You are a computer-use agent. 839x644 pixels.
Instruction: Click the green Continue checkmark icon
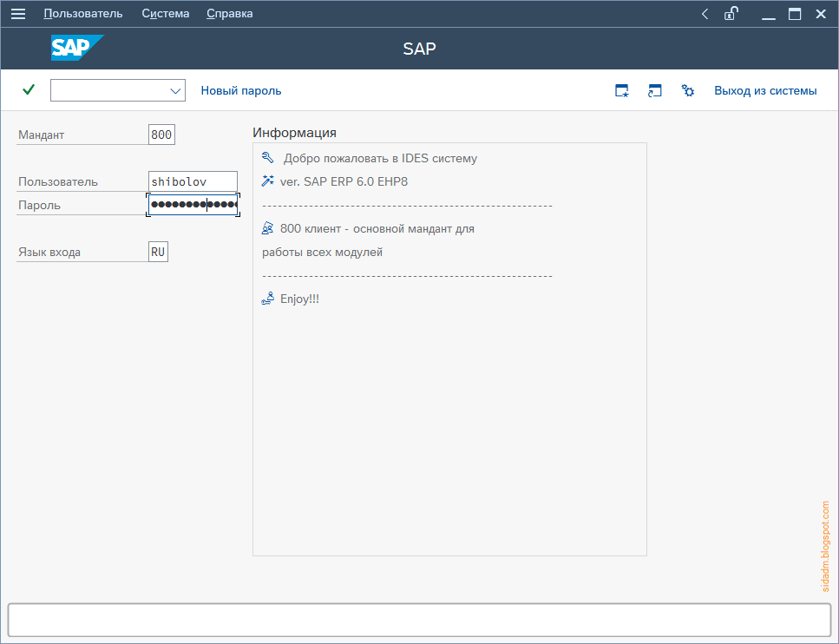point(28,89)
